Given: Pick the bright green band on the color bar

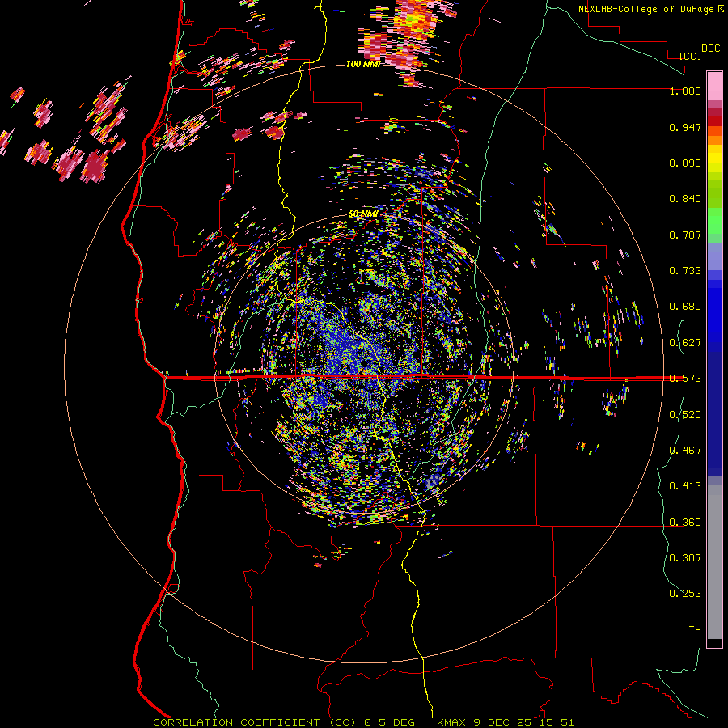Looking at the screenshot, I should pyautogui.click(x=714, y=221).
